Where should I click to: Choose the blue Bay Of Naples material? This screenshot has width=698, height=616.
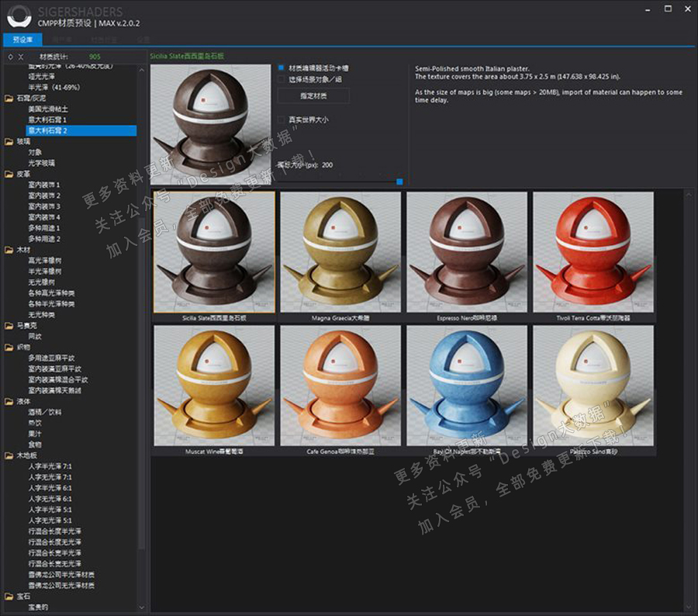coord(466,385)
